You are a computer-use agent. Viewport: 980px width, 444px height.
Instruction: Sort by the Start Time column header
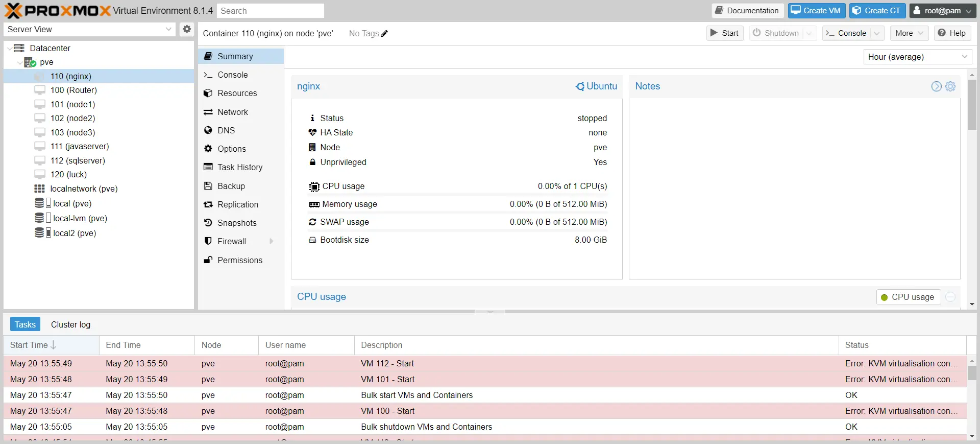(51, 345)
